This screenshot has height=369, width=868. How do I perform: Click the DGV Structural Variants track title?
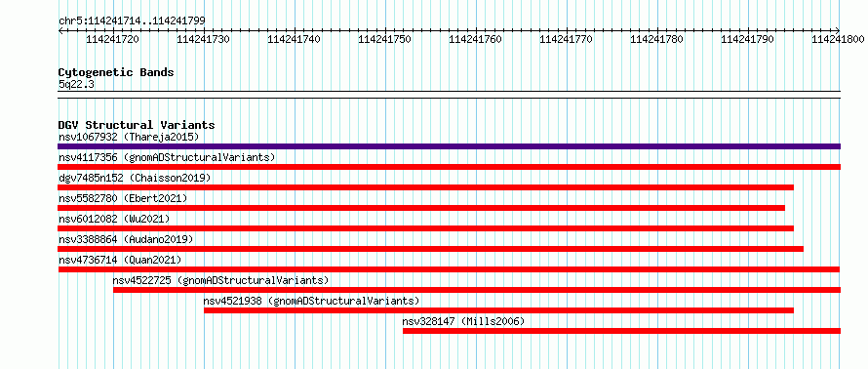[137, 125]
